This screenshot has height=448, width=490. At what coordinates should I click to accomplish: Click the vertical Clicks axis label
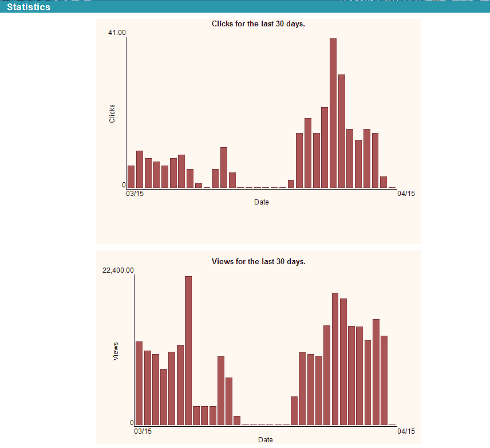click(x=112, y=113)
